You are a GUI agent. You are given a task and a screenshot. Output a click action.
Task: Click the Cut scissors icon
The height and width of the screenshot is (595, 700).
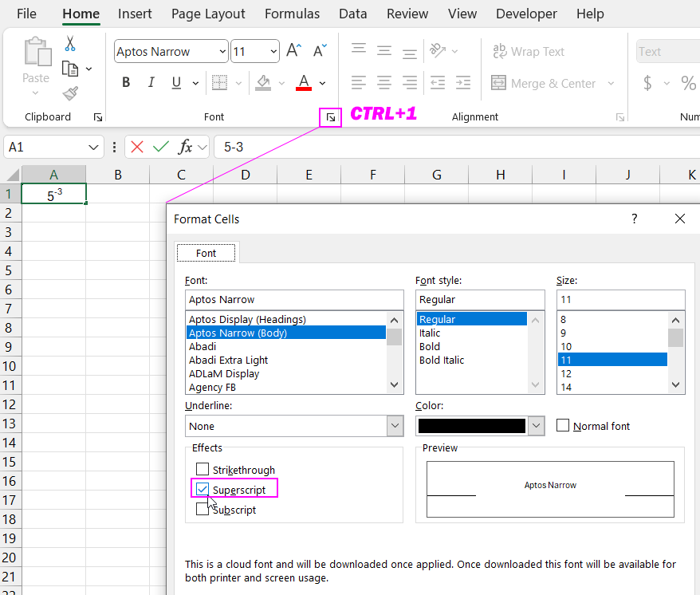(70, 44)
